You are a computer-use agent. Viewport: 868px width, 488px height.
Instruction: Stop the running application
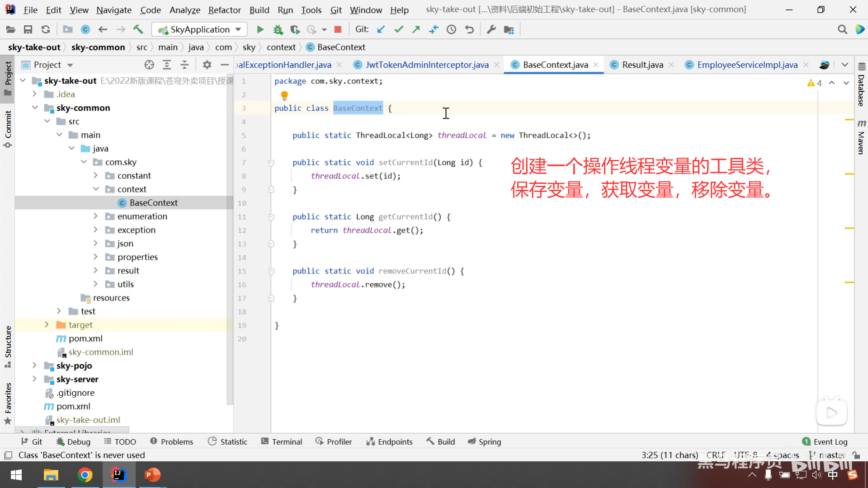(337, 29)
